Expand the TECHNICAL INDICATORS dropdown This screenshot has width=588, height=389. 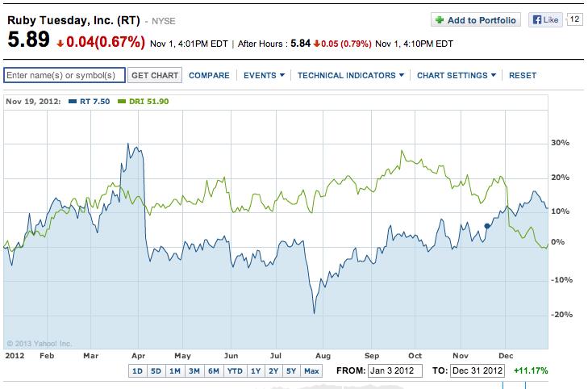tap(351, 75)
